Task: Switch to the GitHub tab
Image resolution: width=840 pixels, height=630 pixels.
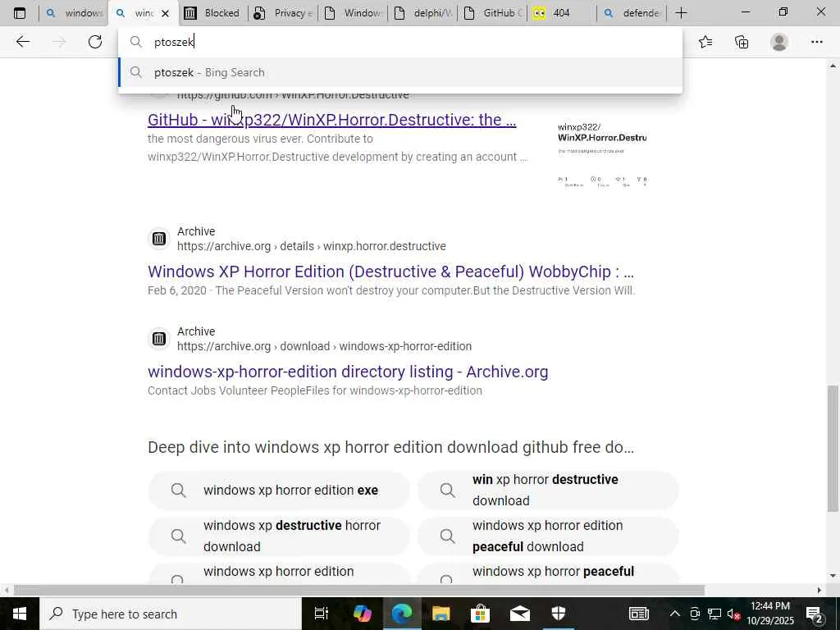Action: [x=492, y=13]
